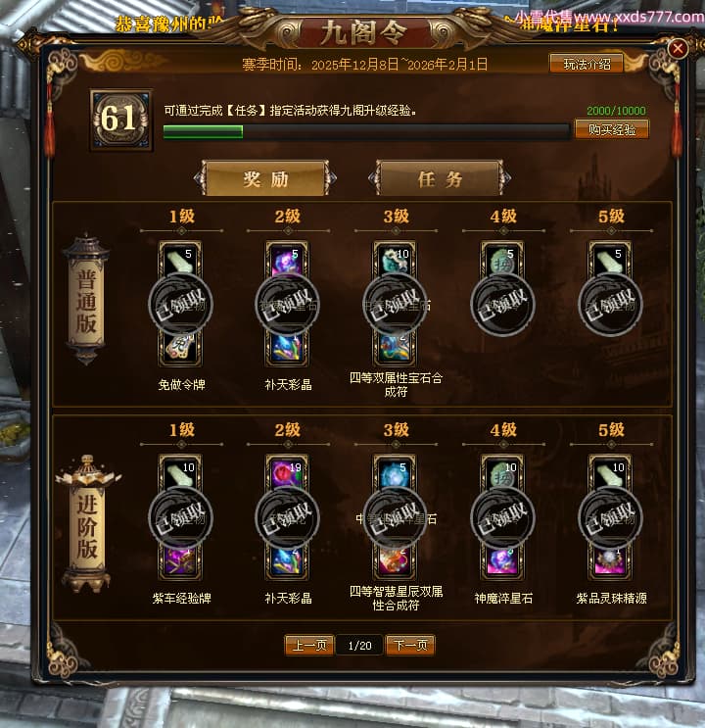Close the 九阁令 window
This screenshot has width=705, height=728.
point(678,48)
